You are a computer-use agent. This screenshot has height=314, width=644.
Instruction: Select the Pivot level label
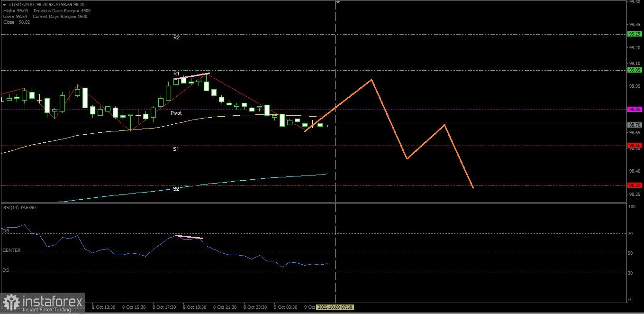176,113
